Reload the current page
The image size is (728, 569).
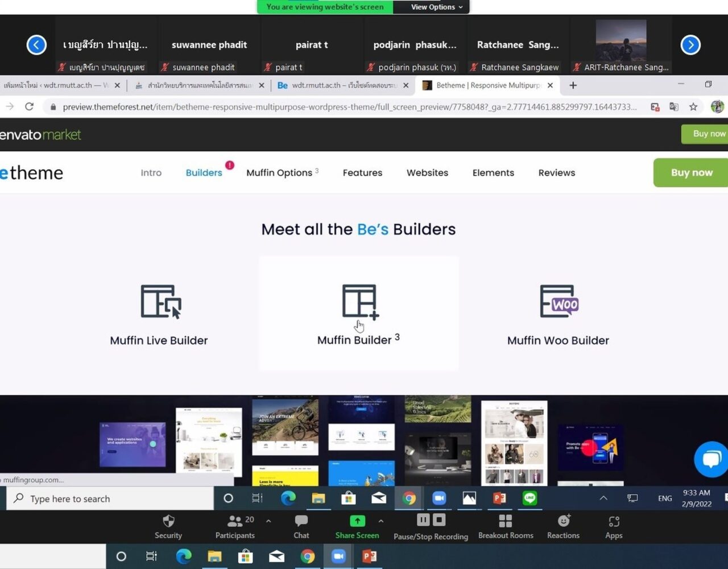tap(29, 106)
